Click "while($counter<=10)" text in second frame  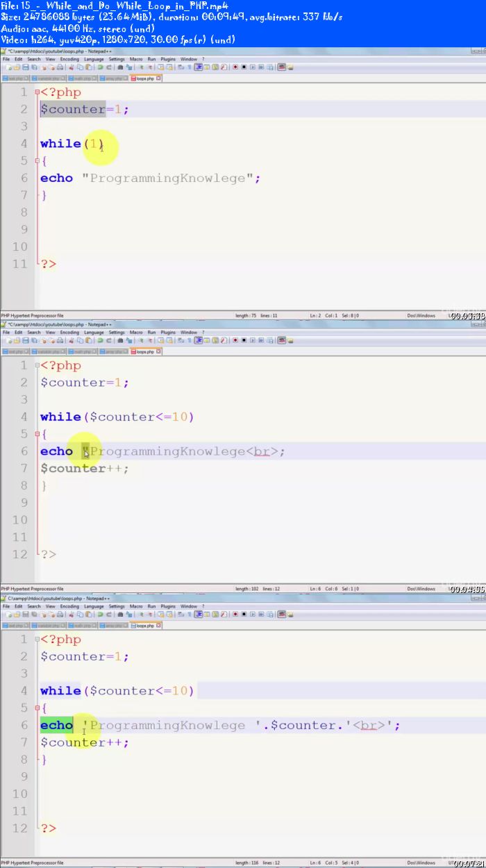(x=117, y=417)
